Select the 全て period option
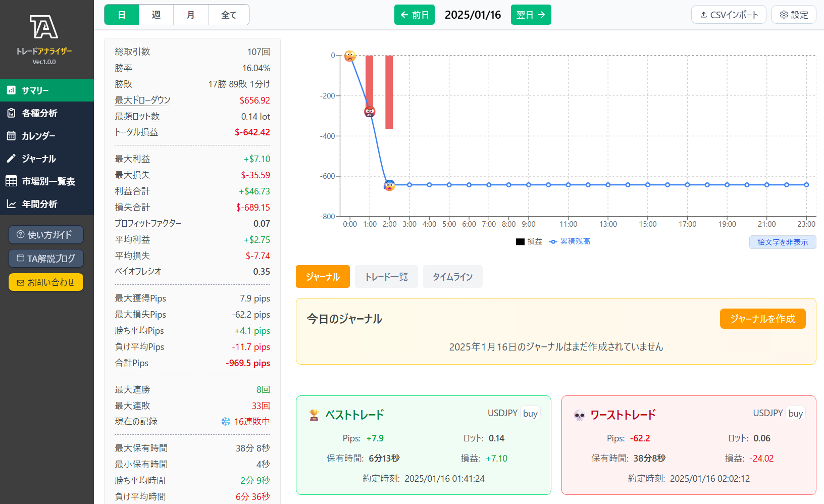 tap(228, 15)
